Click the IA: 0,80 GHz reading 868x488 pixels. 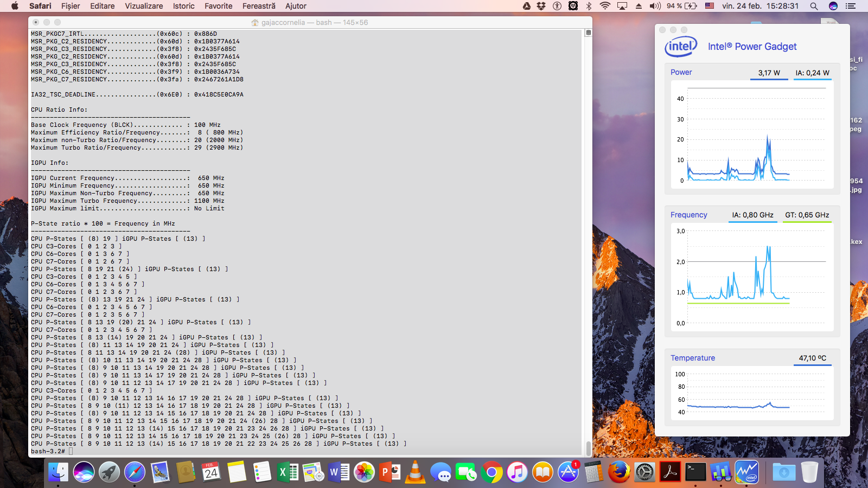[752, 215]
